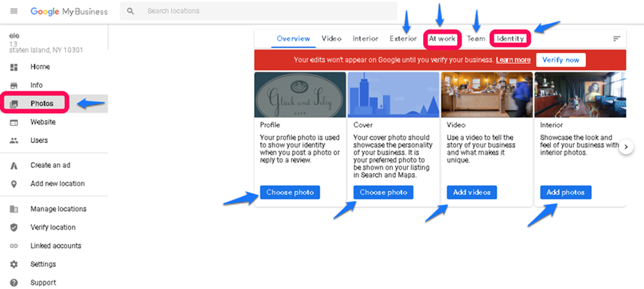The image size is (644, 289).
Task: Click the Google My Business logo
Action: (x=69, y=11)
